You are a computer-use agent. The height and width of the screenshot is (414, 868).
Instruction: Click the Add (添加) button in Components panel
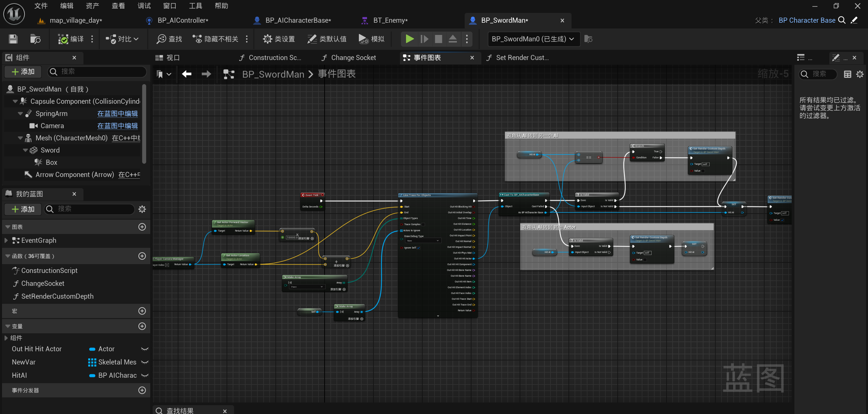pos(23,72)
